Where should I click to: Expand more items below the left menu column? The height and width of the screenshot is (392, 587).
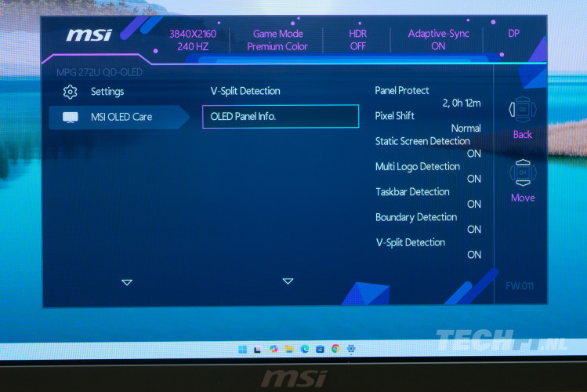pos(127,282)
